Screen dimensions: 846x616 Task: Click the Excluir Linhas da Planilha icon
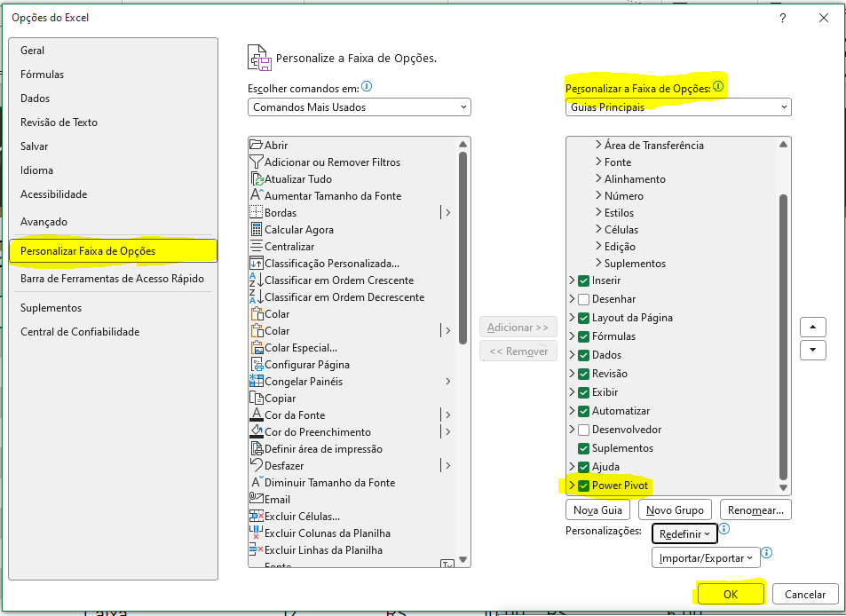pyautogui.click(x=257, y=549)
